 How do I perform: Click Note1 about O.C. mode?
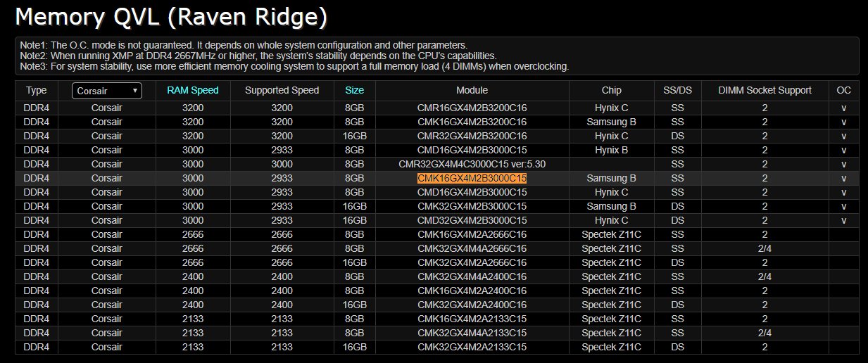click(244, 45)
